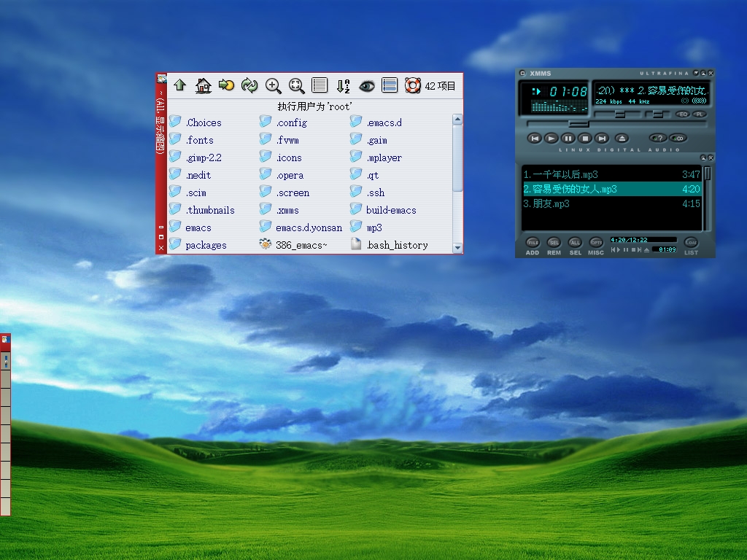747x560 pixels.
Task: Click XMMS time display 01:08
Action: (568, 91)
